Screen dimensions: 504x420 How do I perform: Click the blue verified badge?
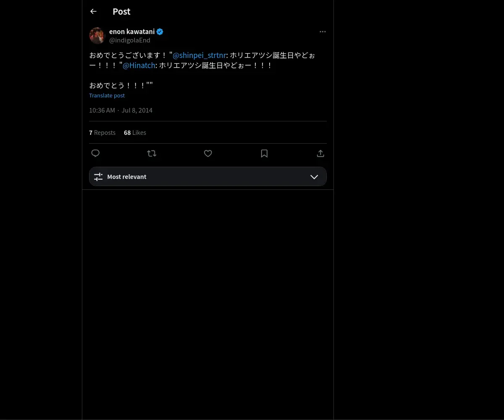[x=160, y=31]
